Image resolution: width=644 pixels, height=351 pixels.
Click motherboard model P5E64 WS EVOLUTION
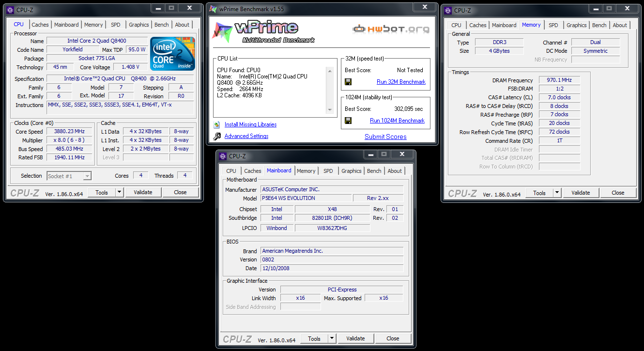[x=306, y=198]
